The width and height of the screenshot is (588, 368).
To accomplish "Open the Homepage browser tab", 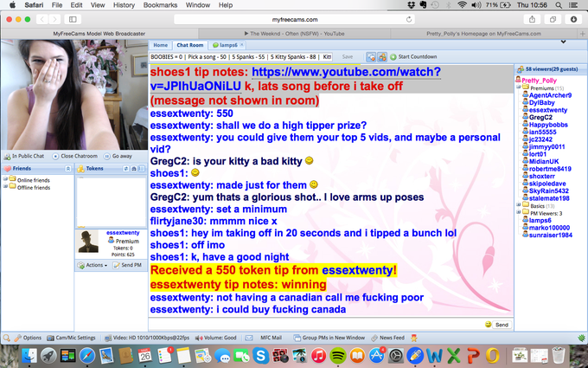I will coord(483,34).
